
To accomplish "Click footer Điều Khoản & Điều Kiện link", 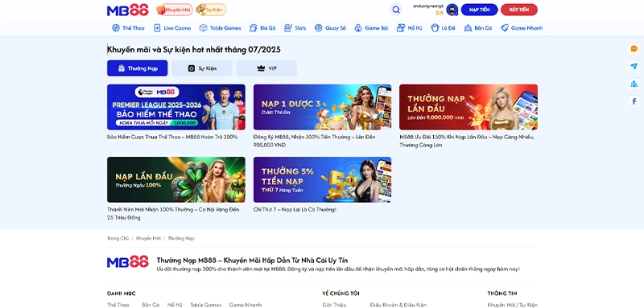I will click(398, 305).
